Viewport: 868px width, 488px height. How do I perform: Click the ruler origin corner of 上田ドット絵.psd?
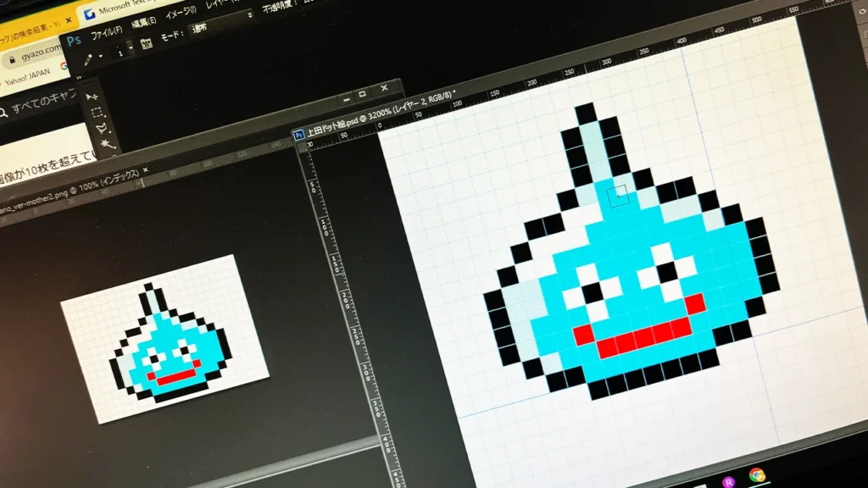point(304,148)
